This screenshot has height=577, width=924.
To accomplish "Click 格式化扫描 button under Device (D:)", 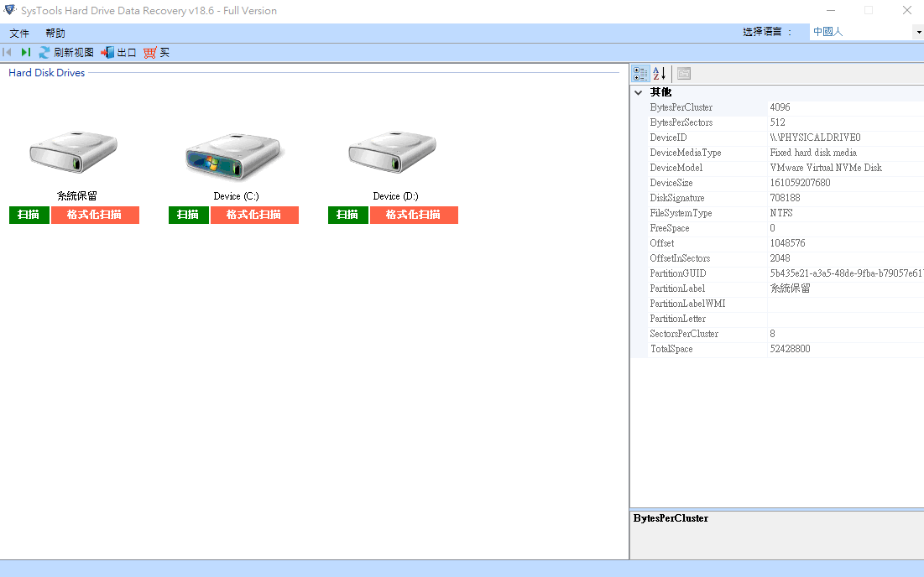I will [414, 215].
